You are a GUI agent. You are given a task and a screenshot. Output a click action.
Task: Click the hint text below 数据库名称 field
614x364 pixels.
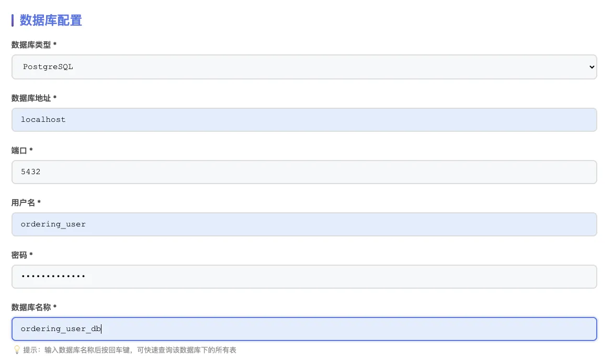(130, 350)
